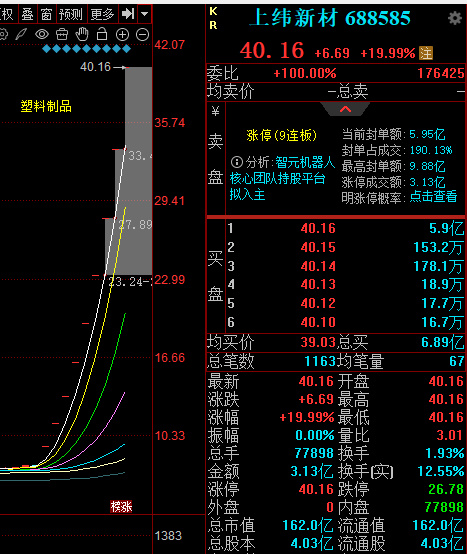Screen dimensions: 467x554
Task: Open stock panel settings gear icon
Action: [455, 18]
